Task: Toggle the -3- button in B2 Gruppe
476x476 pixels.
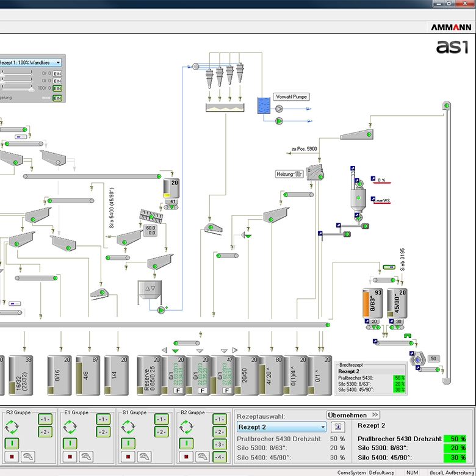Action: point(220,444)
